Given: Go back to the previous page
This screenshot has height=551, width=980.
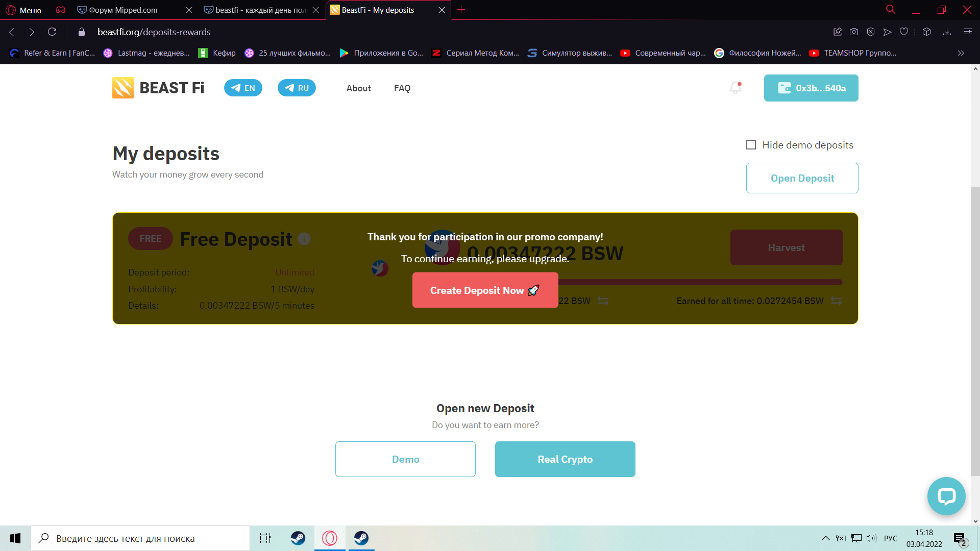Looking at the screenshot, I should tap(12, 32).
